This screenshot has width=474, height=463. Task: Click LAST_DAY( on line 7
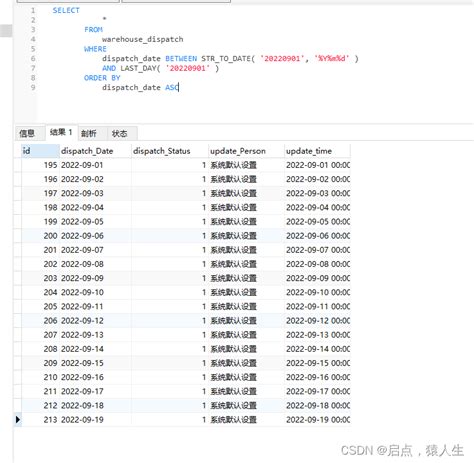140,68
